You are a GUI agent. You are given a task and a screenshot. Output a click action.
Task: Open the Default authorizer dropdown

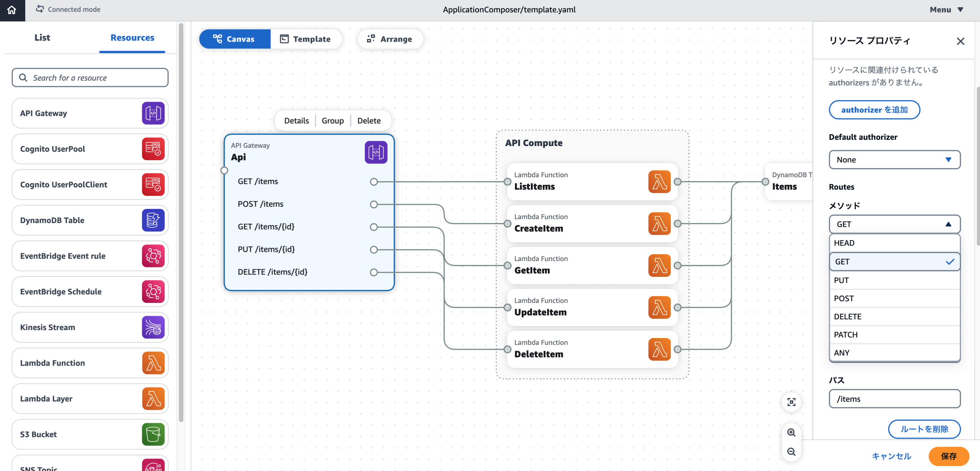(894, 160)
